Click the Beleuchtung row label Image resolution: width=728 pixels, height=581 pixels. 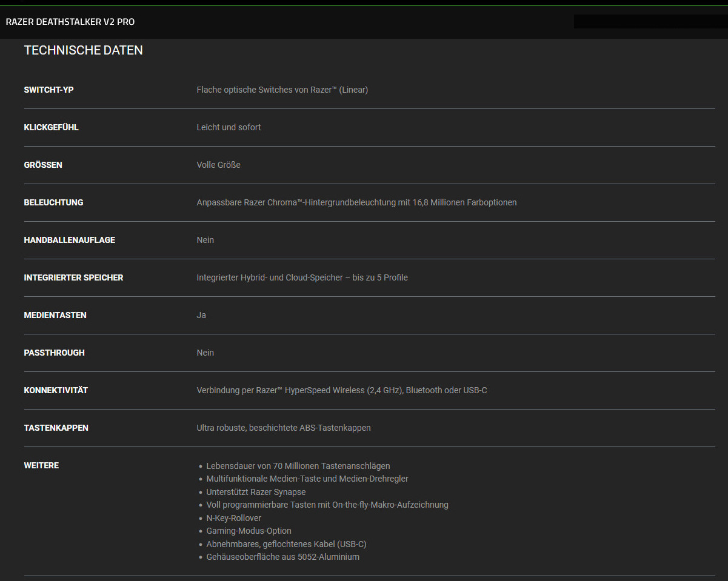click(53, 202)
